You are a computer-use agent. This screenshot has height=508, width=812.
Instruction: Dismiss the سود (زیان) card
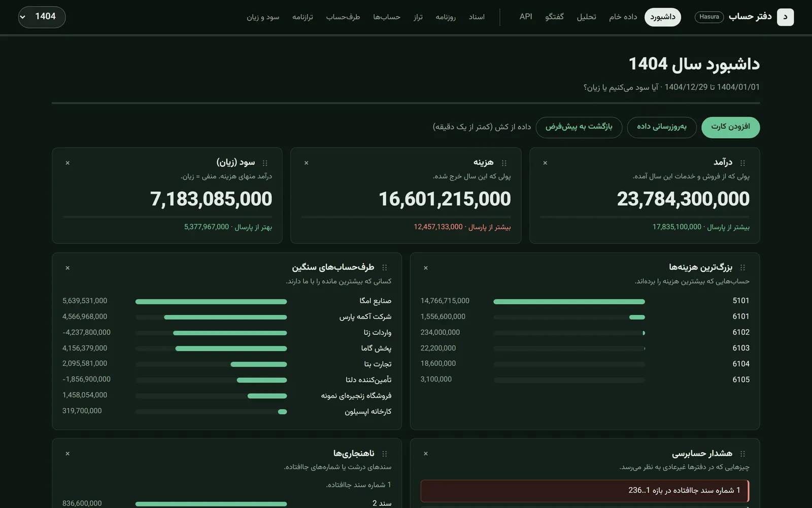(x=67, y=163)
